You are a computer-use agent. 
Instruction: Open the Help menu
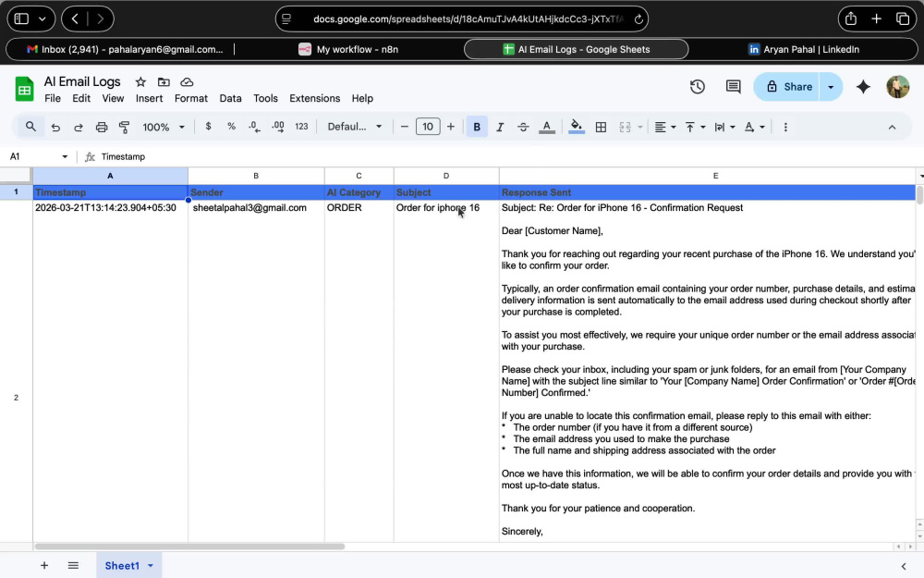tap(362, 99)
